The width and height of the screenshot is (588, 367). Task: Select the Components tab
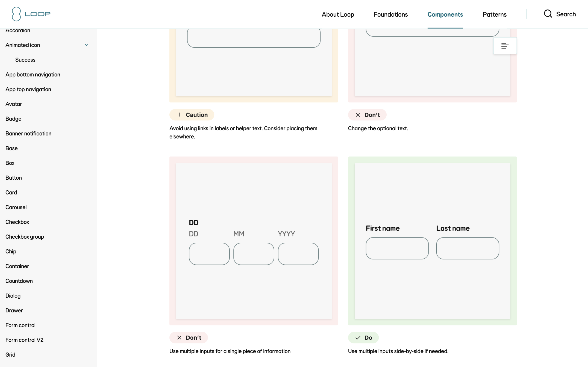coord(445,14)
